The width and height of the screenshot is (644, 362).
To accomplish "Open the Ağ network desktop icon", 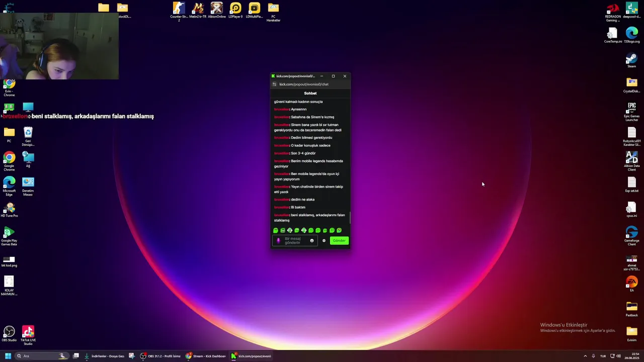I will click(x=28, y=160).
